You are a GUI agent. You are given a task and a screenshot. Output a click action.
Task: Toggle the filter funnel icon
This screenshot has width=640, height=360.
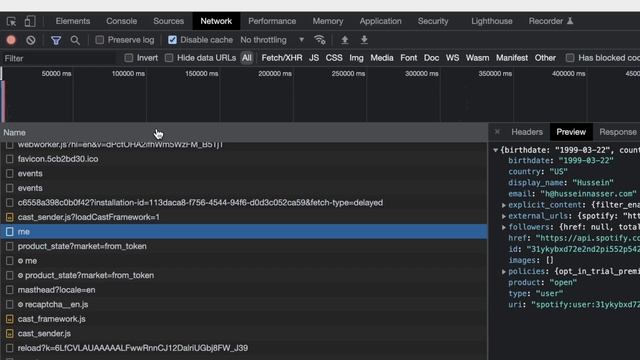point(56,40)
